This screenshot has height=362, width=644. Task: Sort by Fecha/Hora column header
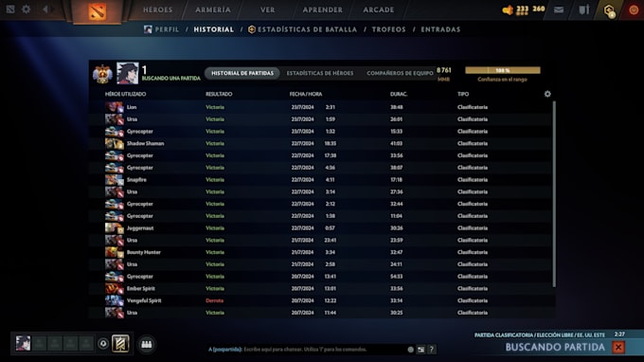(306, 94)
